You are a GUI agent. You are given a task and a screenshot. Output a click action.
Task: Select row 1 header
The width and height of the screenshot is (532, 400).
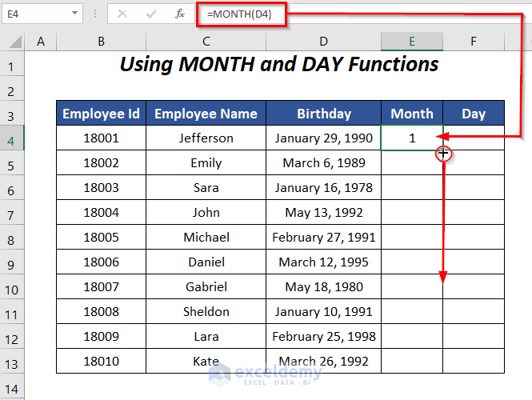point(12,63)
